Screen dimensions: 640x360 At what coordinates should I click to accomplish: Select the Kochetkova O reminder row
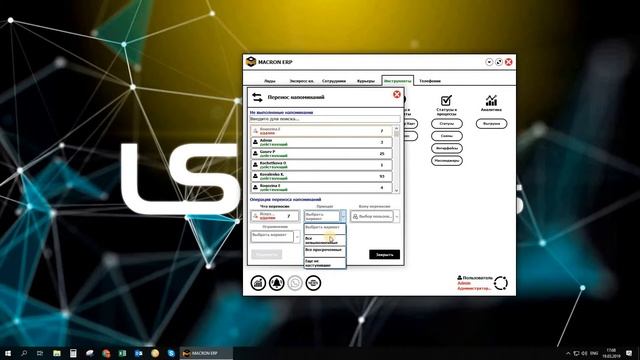click(x=322, y=165)
